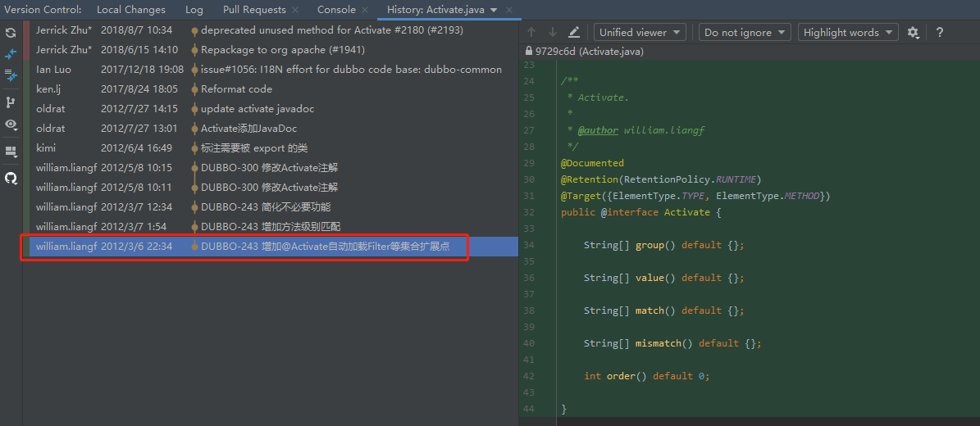Click author name 'Ian Luo'
This screenshot has height=426, width=980.
[x=53, y=70]
